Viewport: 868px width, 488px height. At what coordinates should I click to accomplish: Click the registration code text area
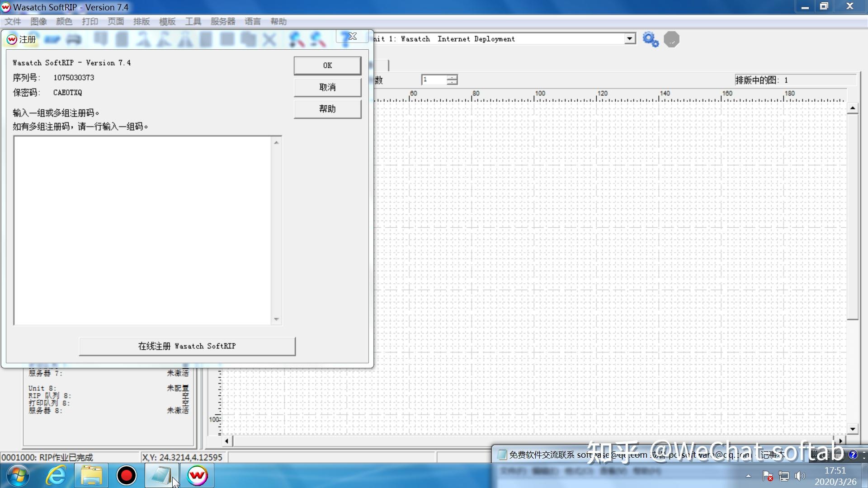pyautogui.click(x=142, y=230)
